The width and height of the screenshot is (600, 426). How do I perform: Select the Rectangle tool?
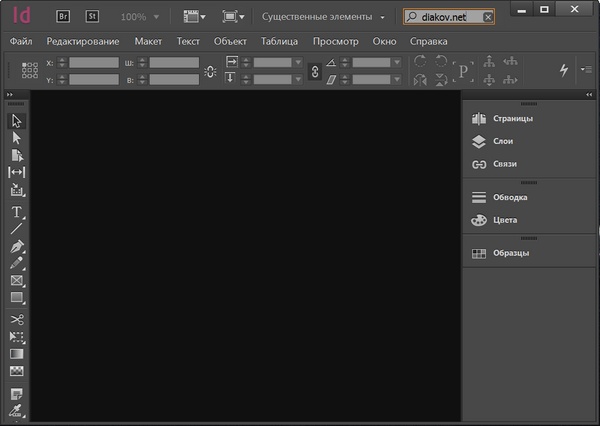click(16, 297)
